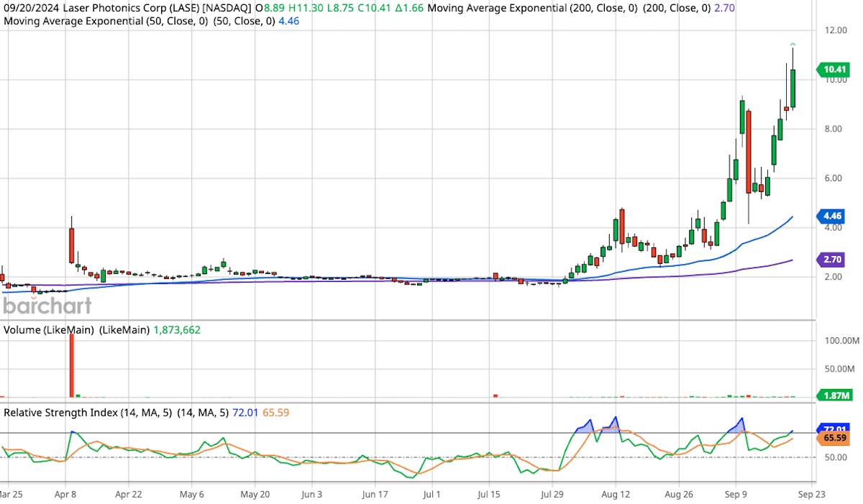Viewport: 863px width, 504px height.
Task: Click the blue 72.01 RSI value tag
Action: 834,428
